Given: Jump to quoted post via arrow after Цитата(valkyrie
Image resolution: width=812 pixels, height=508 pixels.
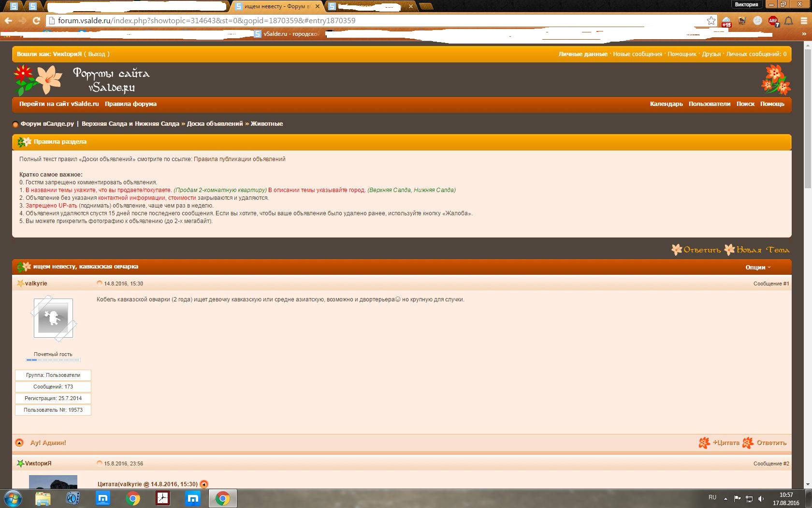Looking at the screenshot, I should pyautogui.click(x=204, y=484).
